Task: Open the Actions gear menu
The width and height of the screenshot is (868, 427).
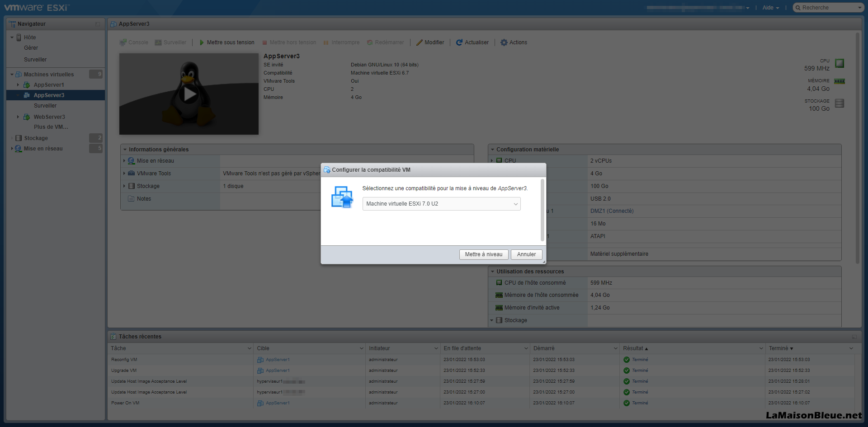Action: pos(514,42)
